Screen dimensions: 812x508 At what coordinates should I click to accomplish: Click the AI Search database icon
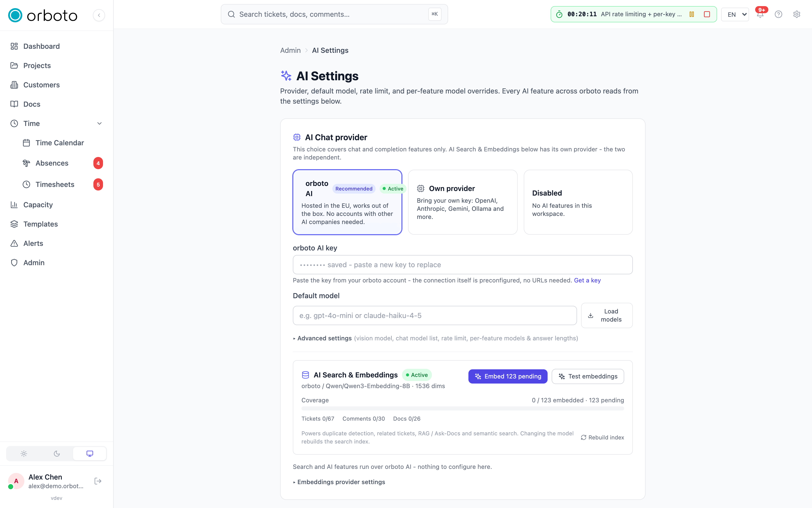[x=305, y=375]
